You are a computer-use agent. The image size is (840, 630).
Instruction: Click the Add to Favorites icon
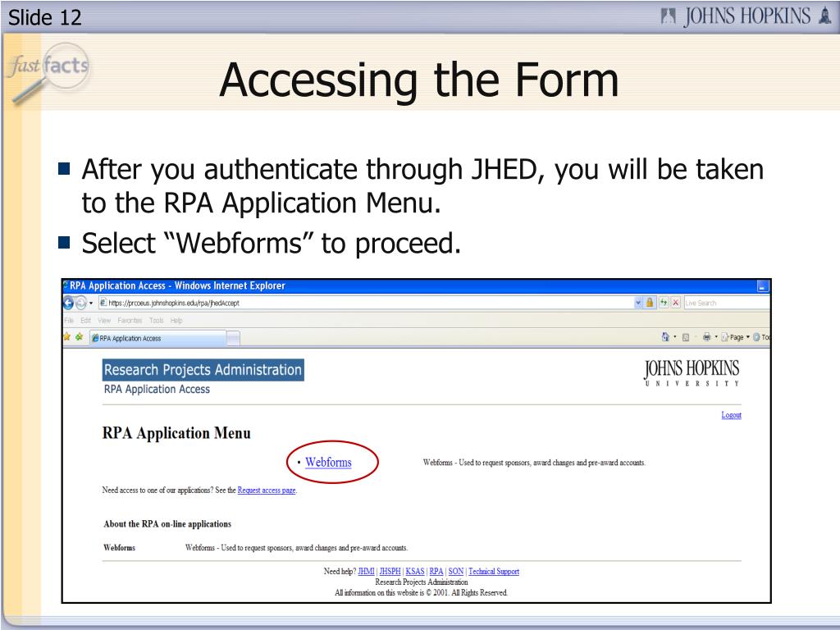[x=80, y=337]
